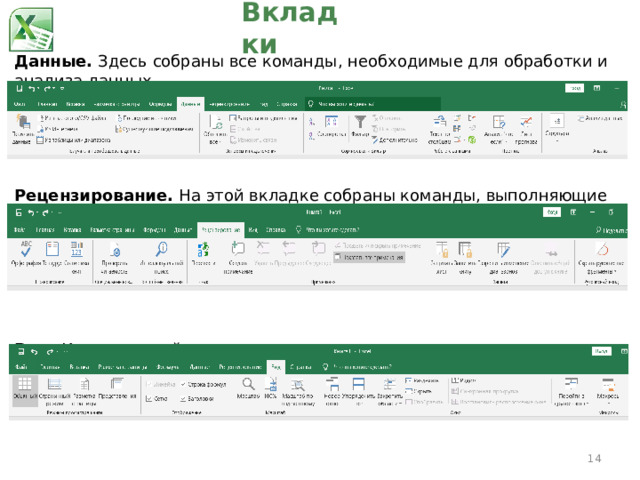Toggle Show All Comments in Review ribbon
Screen dimensions: 640x480
[369, 257]
